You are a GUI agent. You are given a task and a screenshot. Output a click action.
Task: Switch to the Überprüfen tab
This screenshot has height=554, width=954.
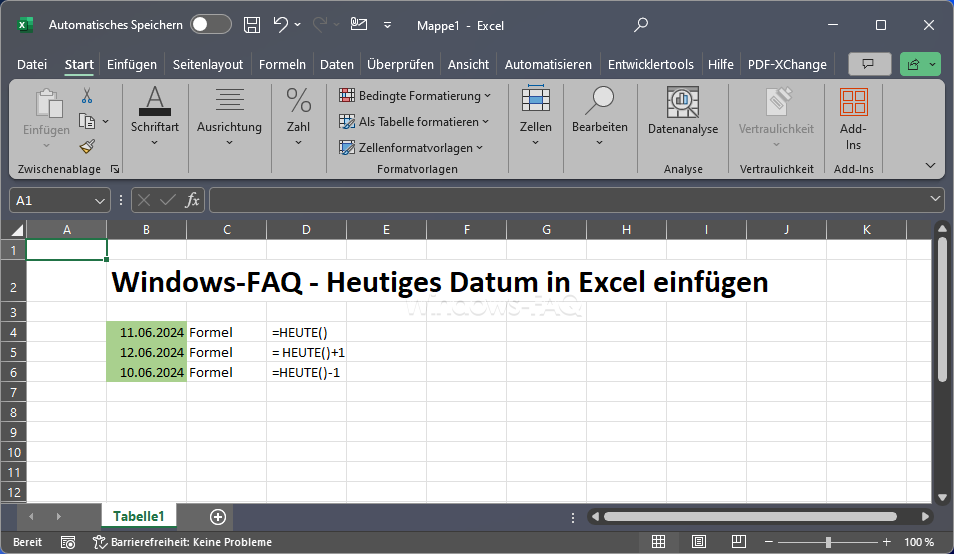(400, 64)
